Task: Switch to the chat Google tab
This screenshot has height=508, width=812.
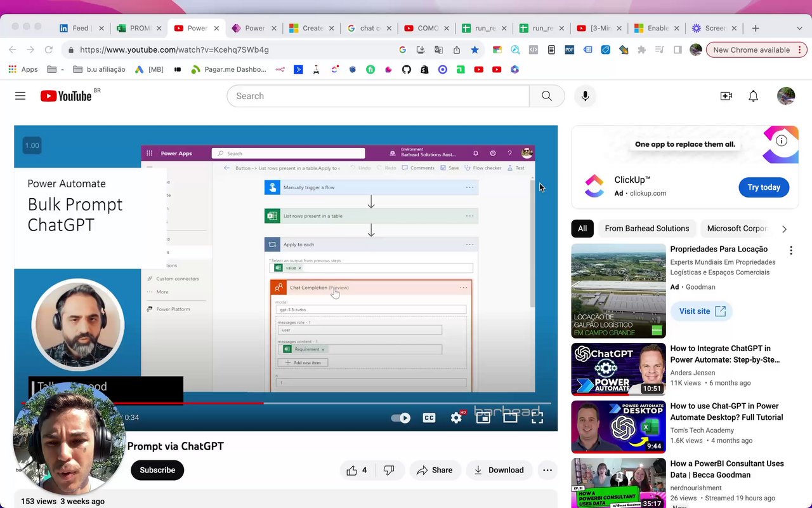Action: pyautogui.click(x=370, y=28)
